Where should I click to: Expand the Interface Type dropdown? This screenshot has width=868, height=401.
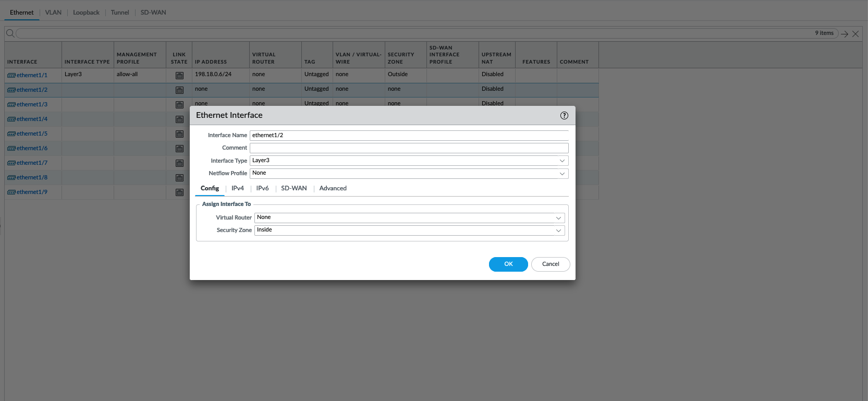[x=562, y=161]
